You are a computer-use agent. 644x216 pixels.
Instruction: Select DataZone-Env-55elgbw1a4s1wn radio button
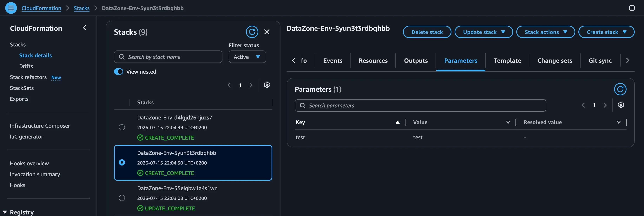pyautogui.click(x=122, y=198)
